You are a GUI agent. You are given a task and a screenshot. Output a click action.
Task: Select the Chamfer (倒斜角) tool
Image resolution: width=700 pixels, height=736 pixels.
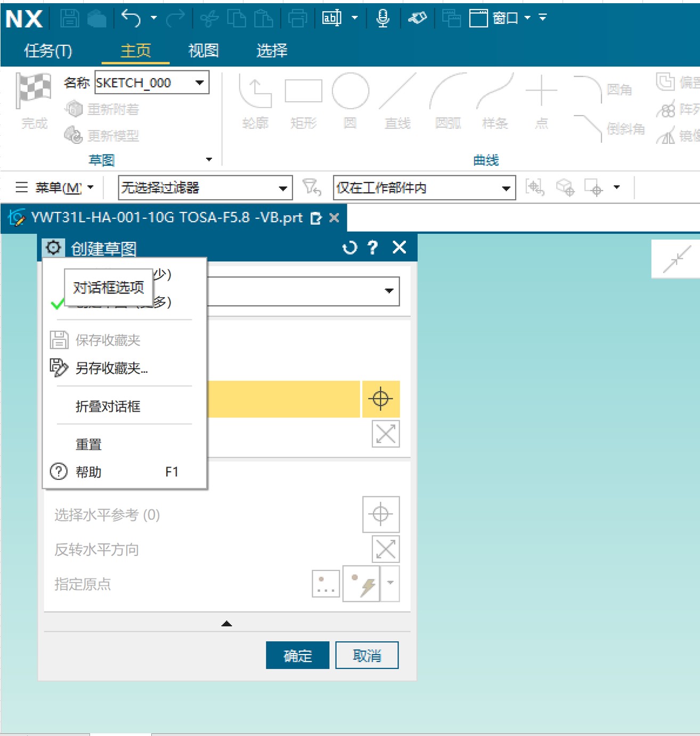pos(609,128)
